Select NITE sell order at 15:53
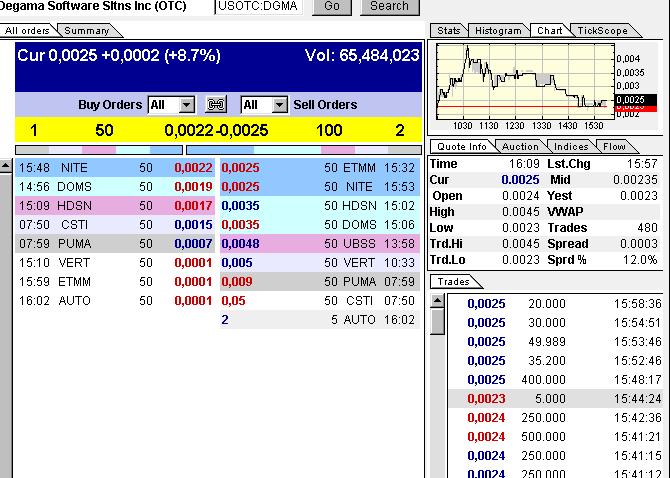 pos(320,187)
